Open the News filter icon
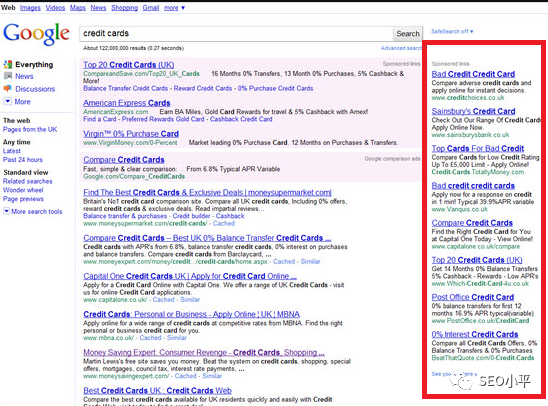The image size is (548, 406). coord(8,76)
